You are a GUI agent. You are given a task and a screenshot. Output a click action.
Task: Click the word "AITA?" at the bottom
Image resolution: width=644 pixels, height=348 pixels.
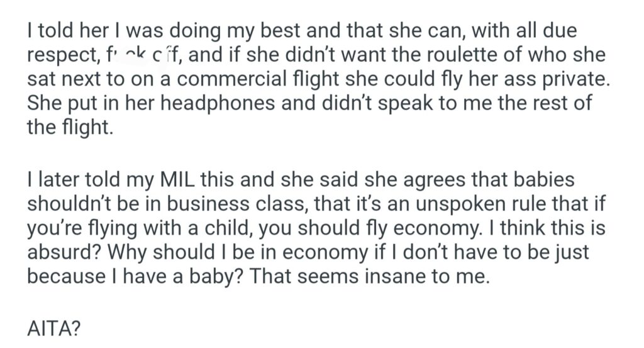(x=54, y=329)
